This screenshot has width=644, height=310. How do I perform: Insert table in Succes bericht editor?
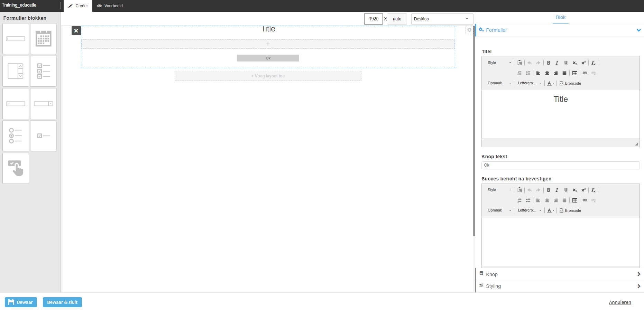click(x=575, y=200)
